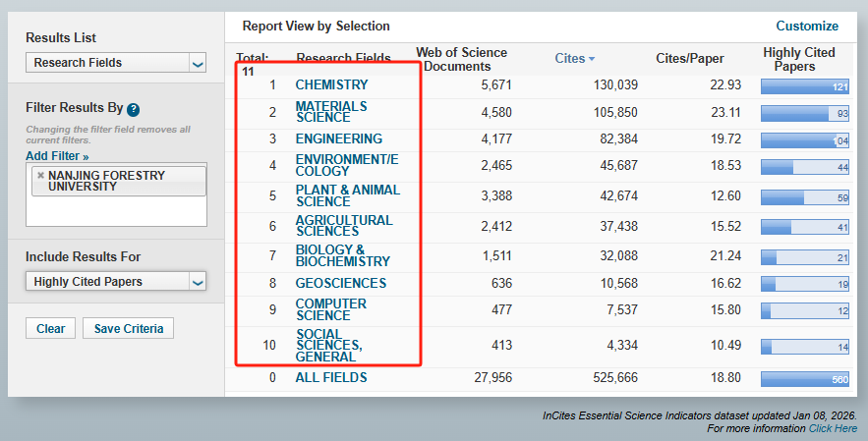Click the Chemistry highly cited papers bar
868x441 pixels.
click(805, 86)
